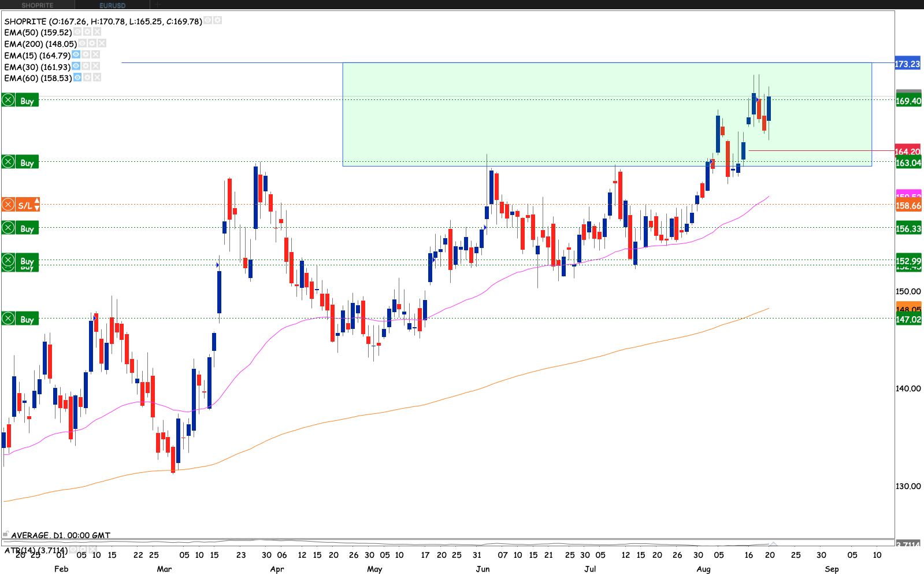Viewport: 924px width, 574px height.
Task: Hide the EMA(15) line via eye icon
Action: [76, 55]
